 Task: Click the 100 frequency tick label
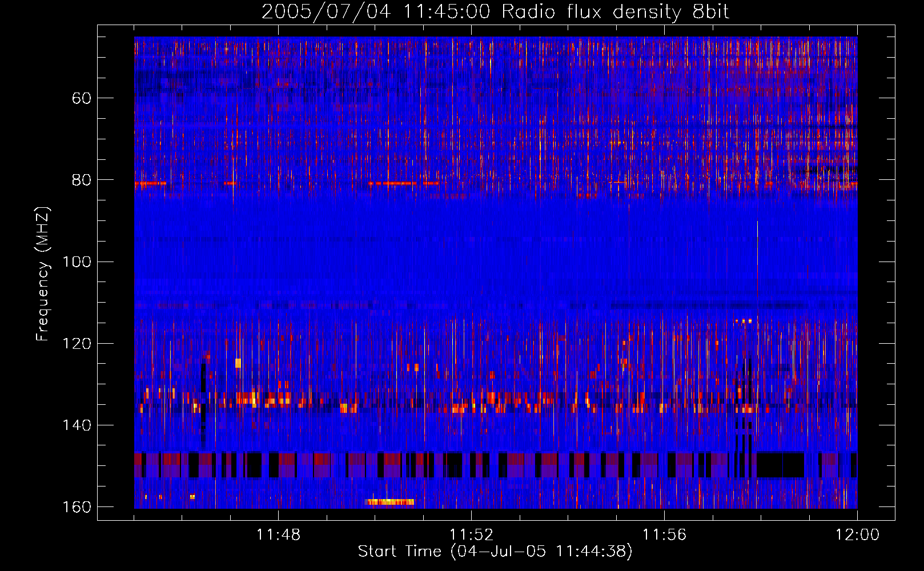tap(77, 262)
